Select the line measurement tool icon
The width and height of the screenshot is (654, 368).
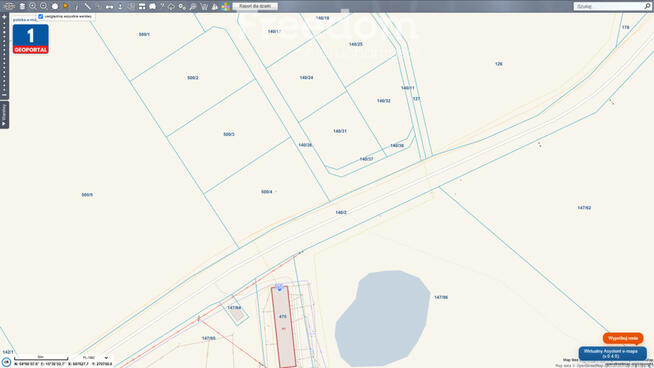click(x=87, y=6)
